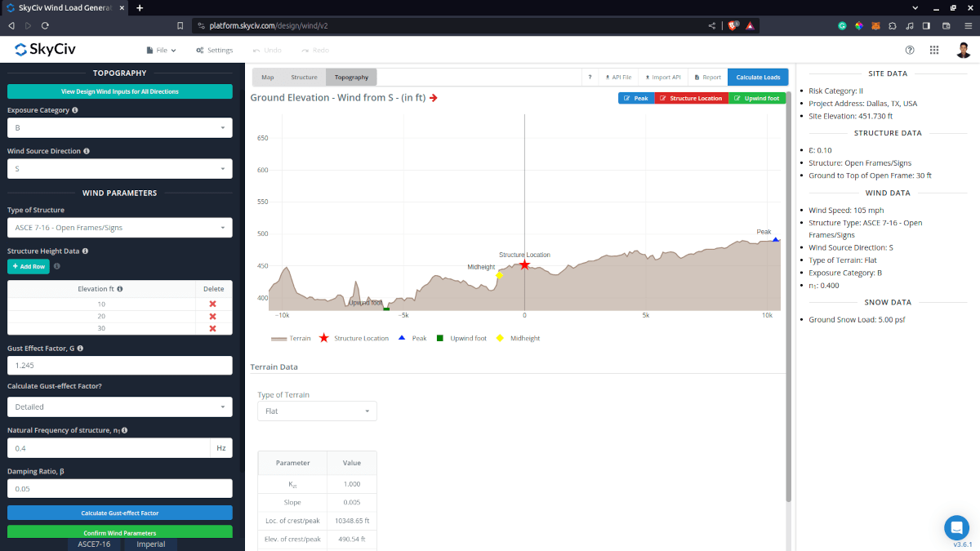Delete the 10 ft elevation row
980x551 pixels.
(x=212, y=304)
